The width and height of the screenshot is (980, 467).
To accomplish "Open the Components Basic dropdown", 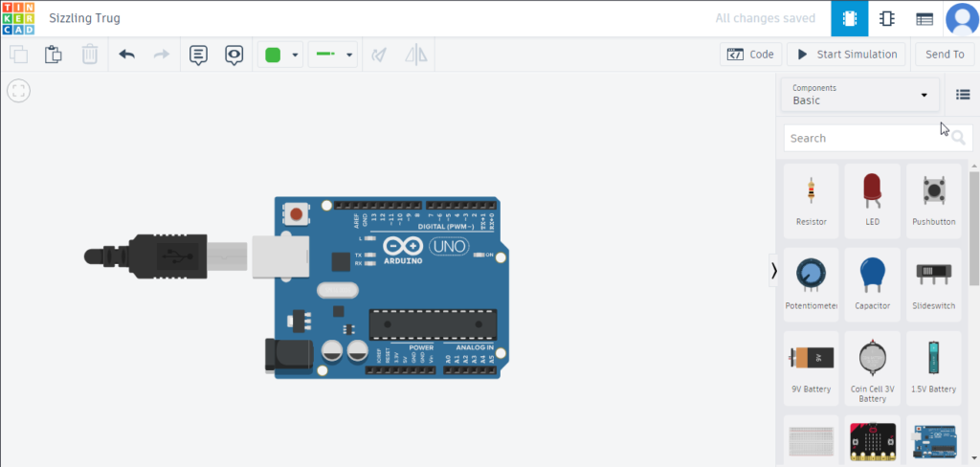I will click(x=860, y=95).
